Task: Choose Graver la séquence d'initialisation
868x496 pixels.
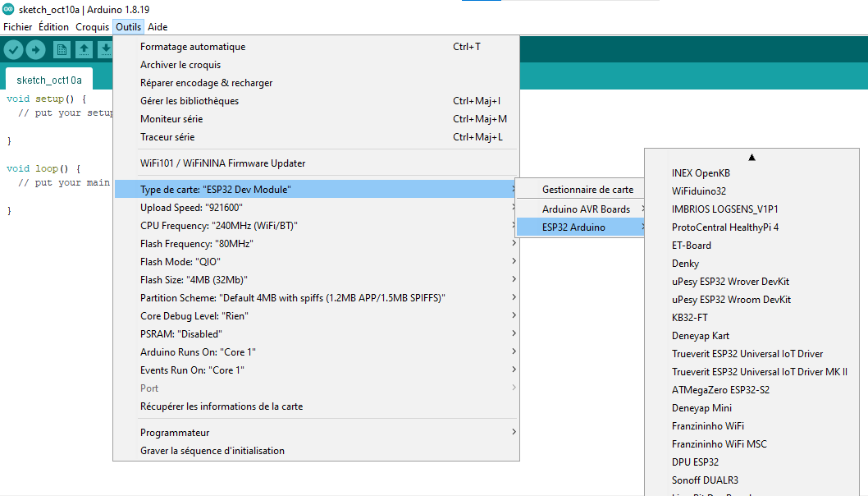Action: coord(316,451)
